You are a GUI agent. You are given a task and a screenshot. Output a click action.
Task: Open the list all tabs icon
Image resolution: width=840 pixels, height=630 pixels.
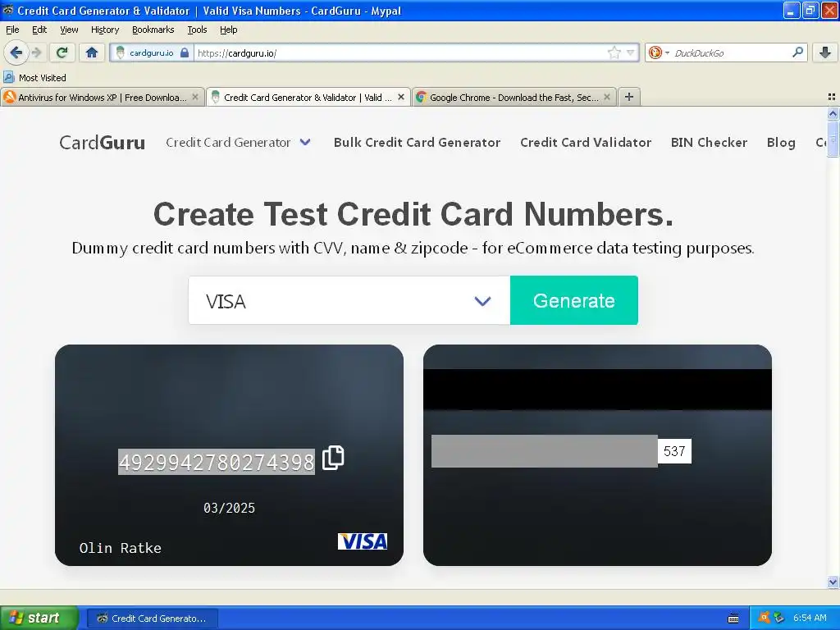(832, 97)
